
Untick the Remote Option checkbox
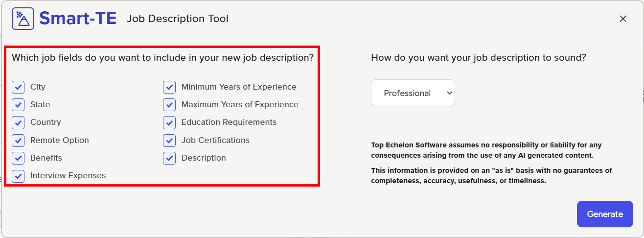tap(18, 141)
